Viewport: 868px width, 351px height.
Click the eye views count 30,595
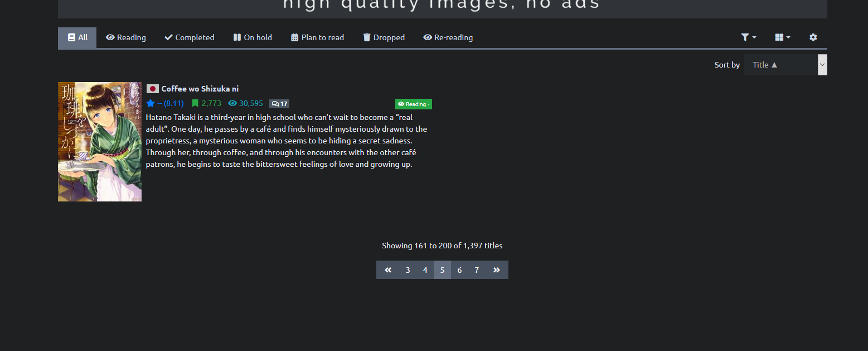245,103
